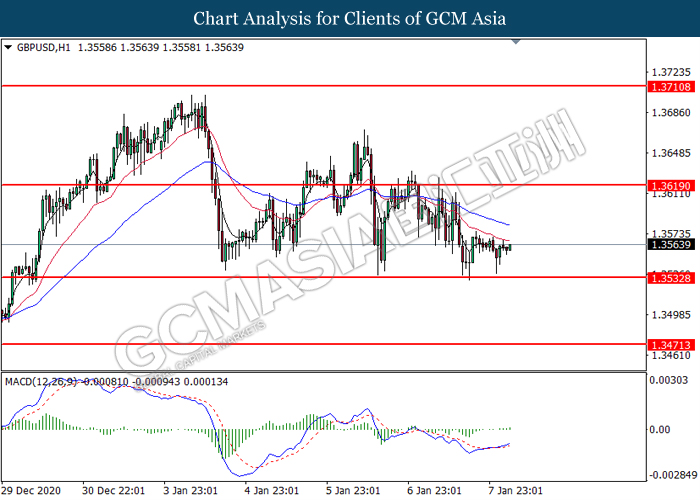700x500 pixels.
Task: Click the 1.34713 red price label
Action: (671, 345)
